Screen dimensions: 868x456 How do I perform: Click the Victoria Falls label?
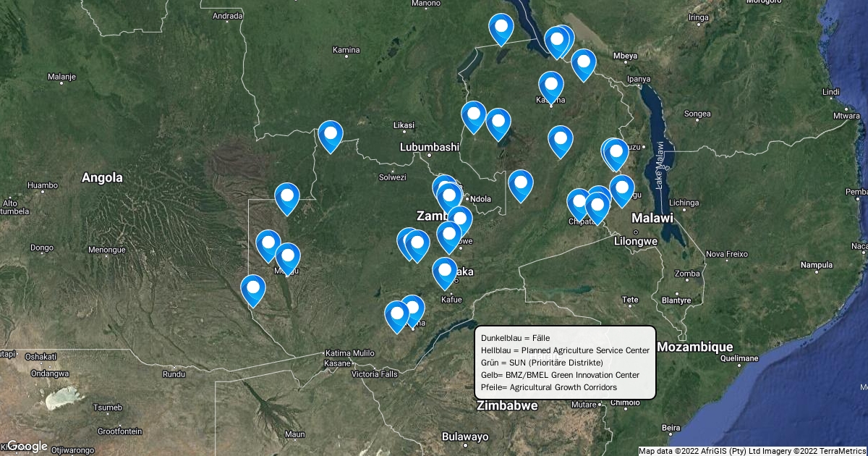pyautogui.click(x=374, y=374)
